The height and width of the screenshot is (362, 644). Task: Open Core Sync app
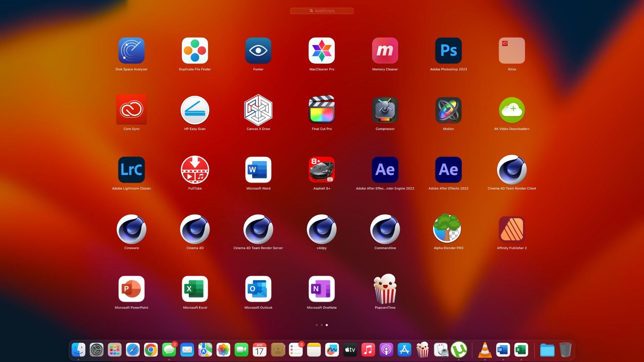click(131, 109)
